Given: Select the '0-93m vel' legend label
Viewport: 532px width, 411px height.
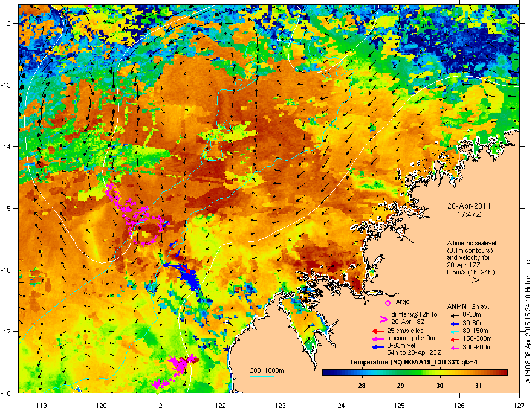Looking at the screenshot, I should tap(401, 345).
